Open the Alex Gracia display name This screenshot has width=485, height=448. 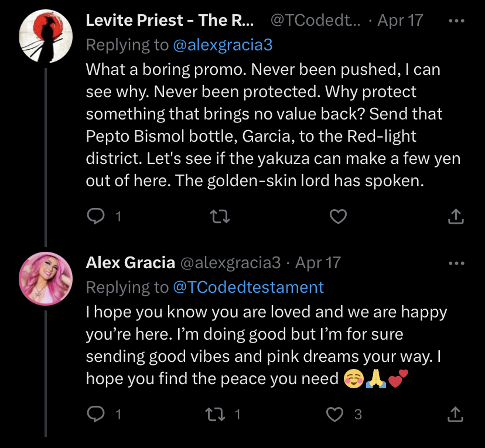tap(131, 262)
